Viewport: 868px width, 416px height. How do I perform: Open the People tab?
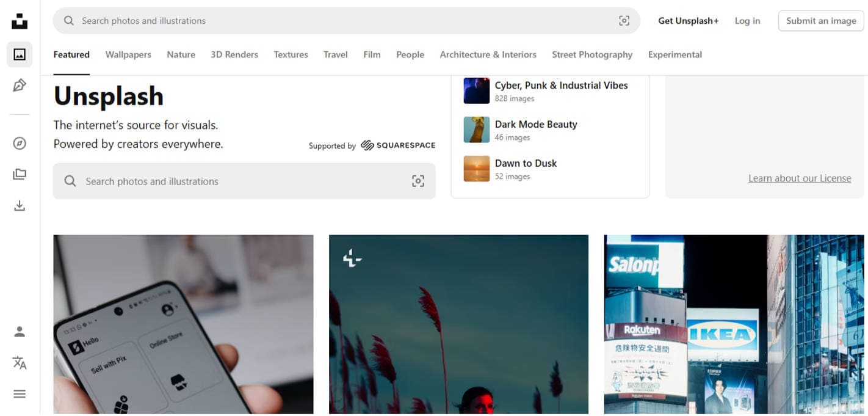tap(410, 54)
